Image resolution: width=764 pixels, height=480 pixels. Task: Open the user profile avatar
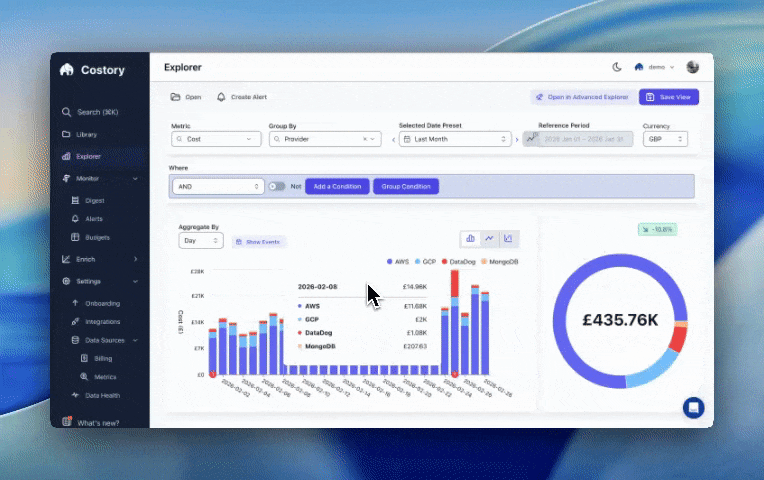tap(692, 67)
